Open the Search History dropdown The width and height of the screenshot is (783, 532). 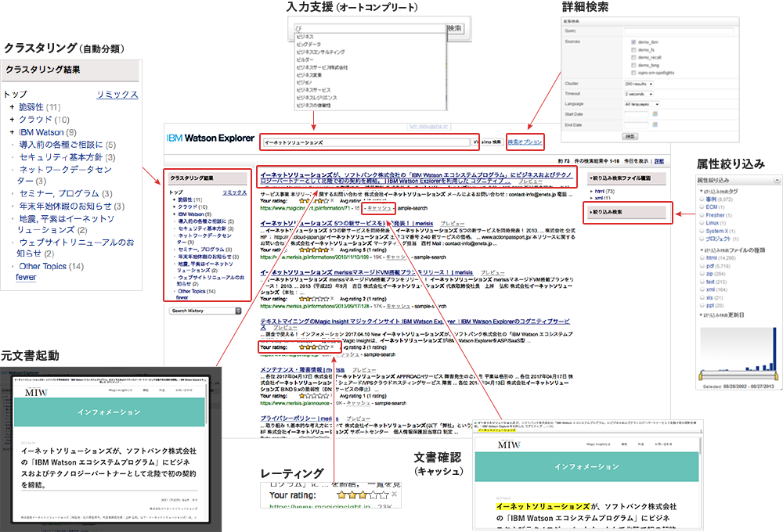[205, 311]
